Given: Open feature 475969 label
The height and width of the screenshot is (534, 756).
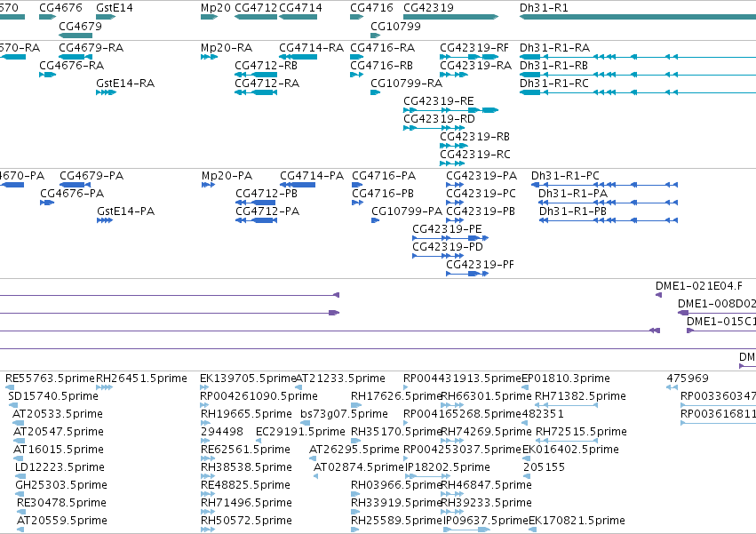Looking at the screenshot, I should click(688, 379).
